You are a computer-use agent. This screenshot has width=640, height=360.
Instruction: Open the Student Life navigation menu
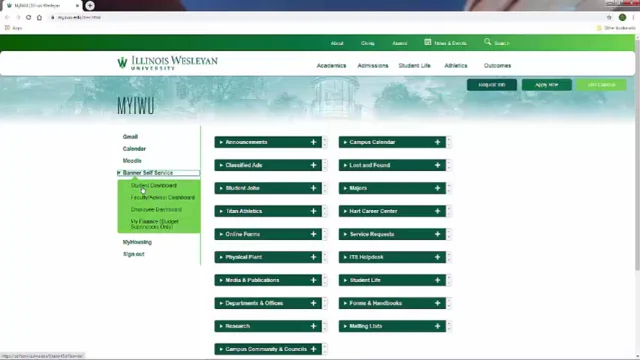click(x=414, y=66)
